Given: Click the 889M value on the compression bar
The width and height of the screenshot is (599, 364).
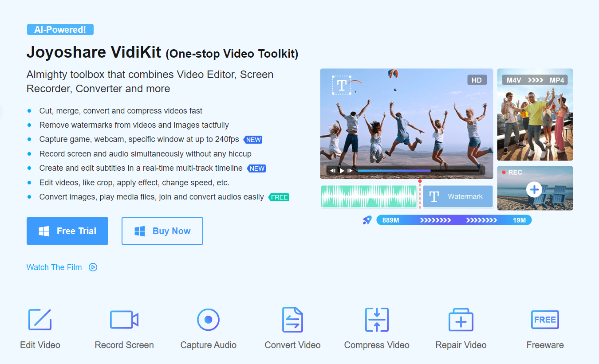Looking at the screenshot, I should (x=390, y=220).
